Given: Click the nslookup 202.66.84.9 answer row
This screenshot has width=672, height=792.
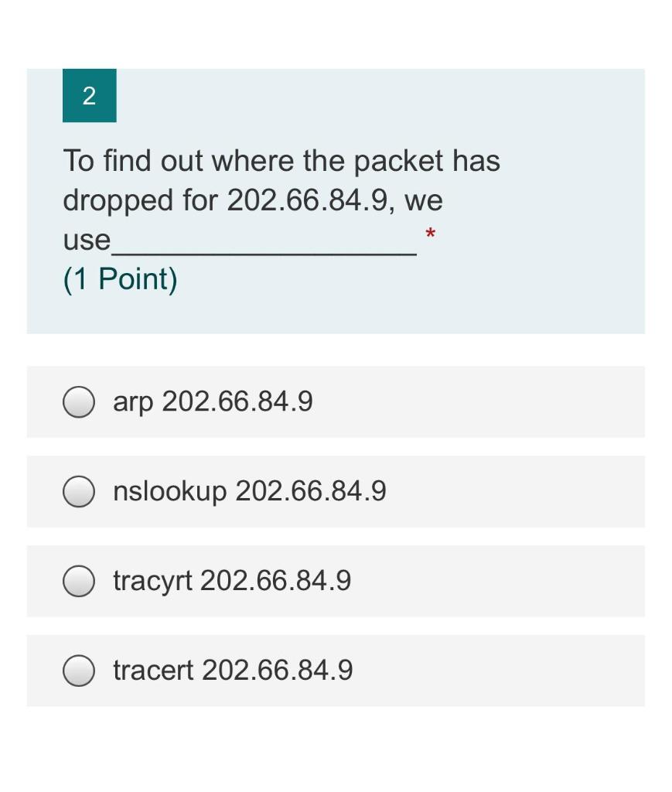Looking at the screenshot, I should (x=336, y=491).
